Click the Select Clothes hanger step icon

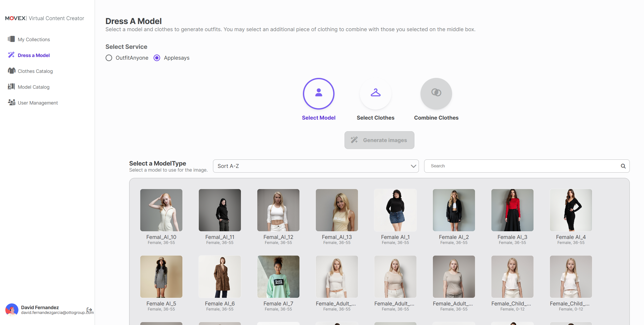click(376, 93)
